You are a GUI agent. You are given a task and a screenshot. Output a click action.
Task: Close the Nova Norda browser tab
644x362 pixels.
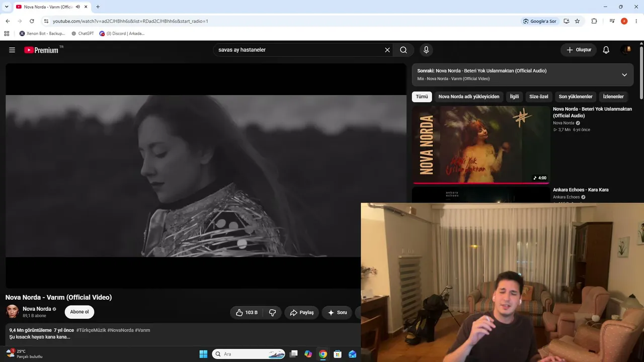86,7
